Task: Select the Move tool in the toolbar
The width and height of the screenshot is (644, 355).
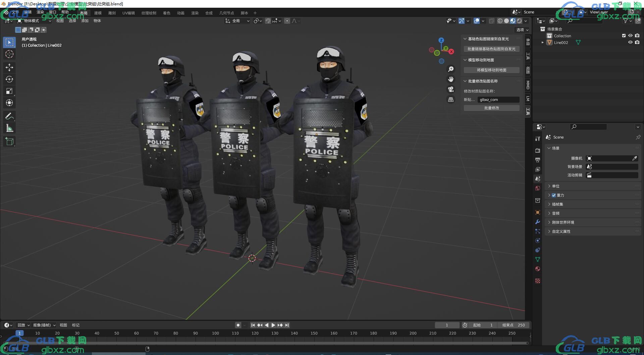Action: 9,67
